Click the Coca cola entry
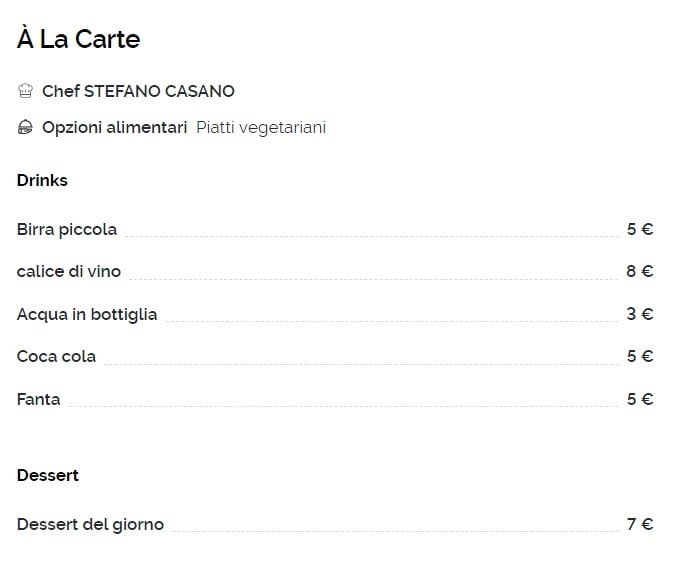The height and width of the screenshot is (567, 685). tap(56, 356)
